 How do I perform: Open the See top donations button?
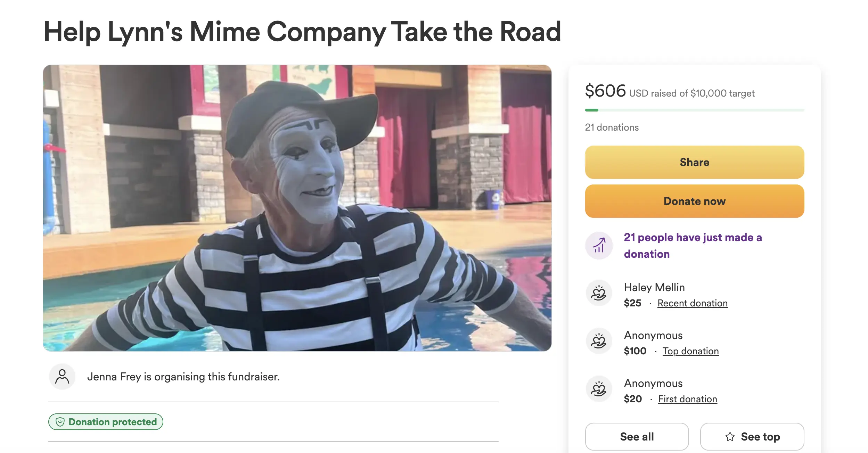(752, 437)
